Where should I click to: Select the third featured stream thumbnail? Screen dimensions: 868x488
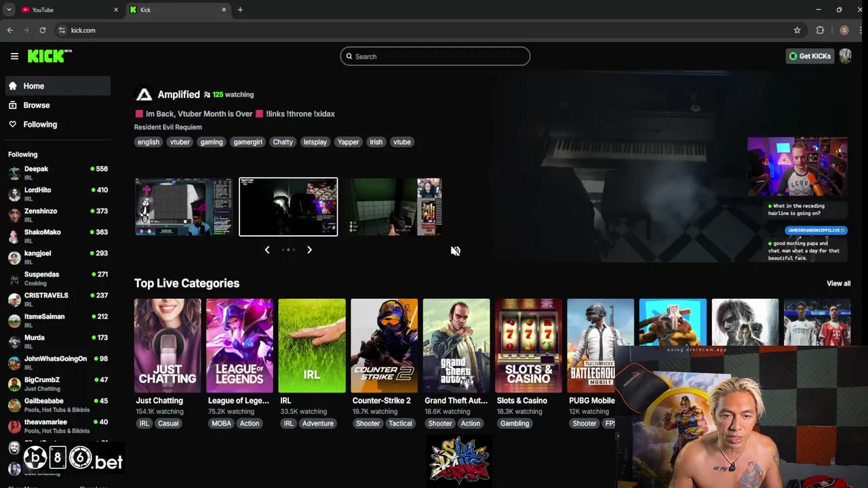393,207
